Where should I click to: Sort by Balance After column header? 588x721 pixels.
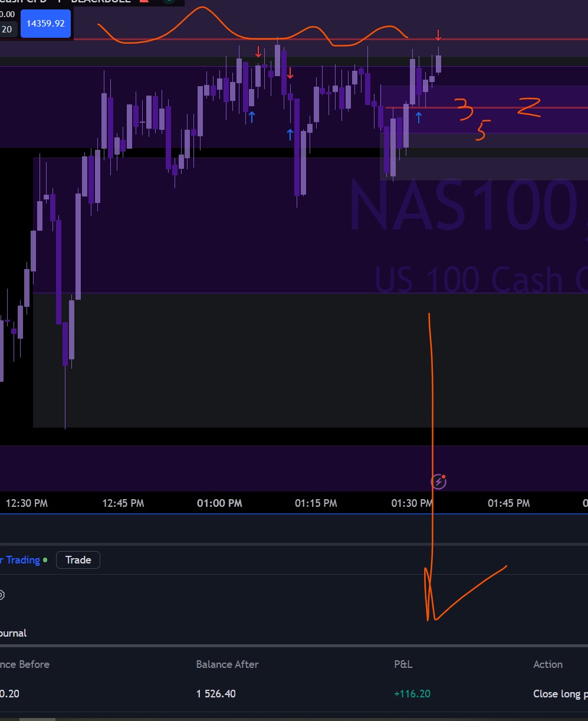pos(227,664)
